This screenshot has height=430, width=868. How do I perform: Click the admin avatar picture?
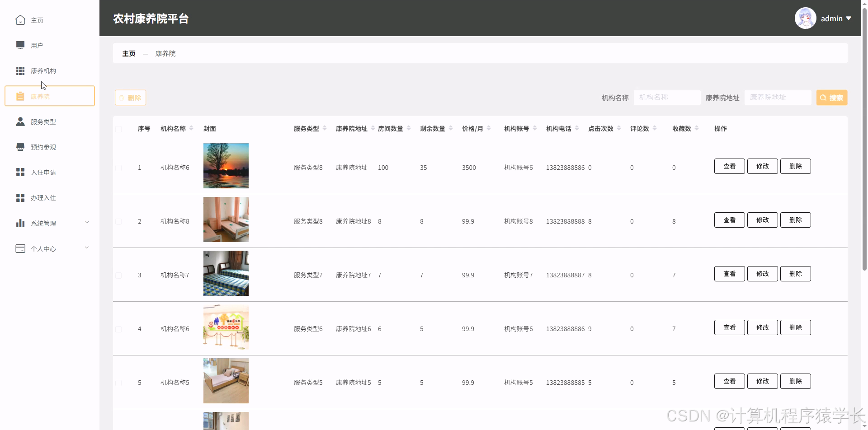tap(806, 18)
